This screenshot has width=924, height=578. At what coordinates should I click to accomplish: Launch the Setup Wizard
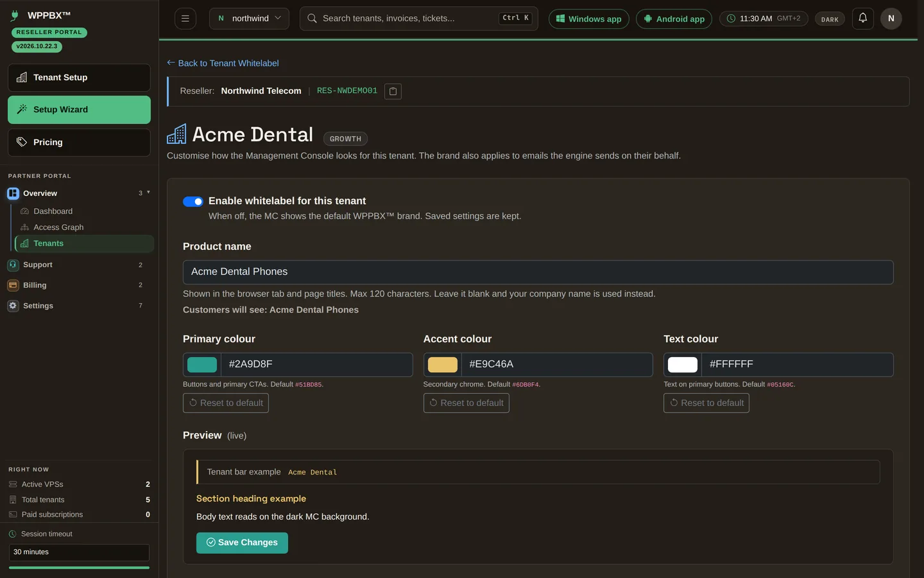pos(79,110)
